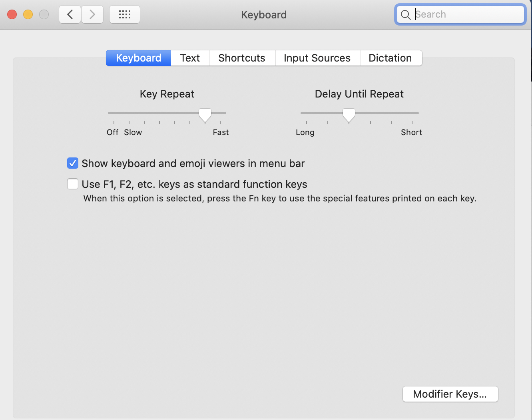Close the Keyboard preferences window
532x420 pixels.
[12, 14]
